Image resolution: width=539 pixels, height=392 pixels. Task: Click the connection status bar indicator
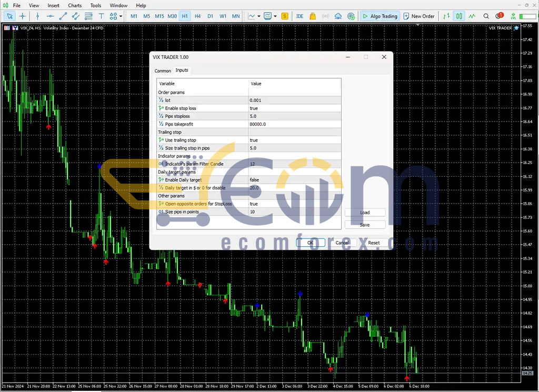pyautogui.click(x=527, y=16)
